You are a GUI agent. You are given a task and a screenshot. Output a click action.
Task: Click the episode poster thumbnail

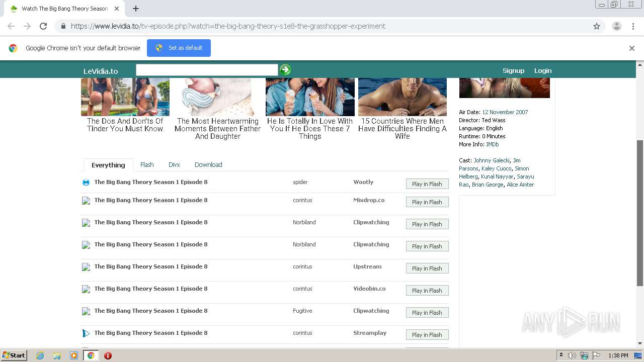click(x=505, y=88)
